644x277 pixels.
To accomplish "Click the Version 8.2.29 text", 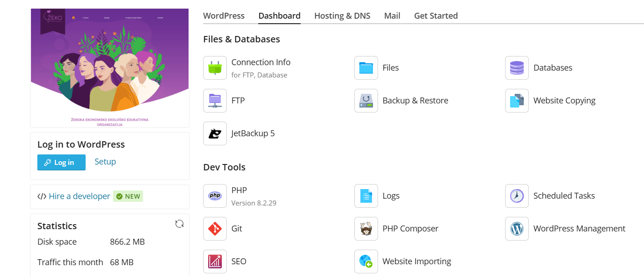I will (254, 203).
